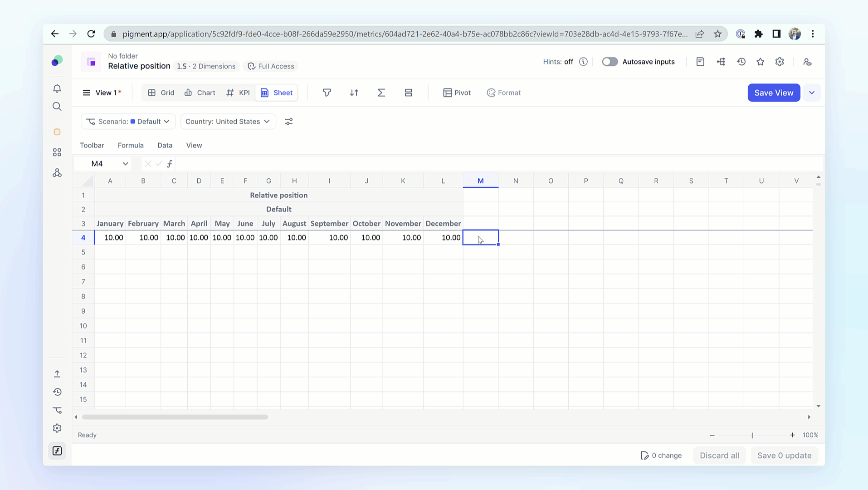Click the insert function icon in formula bar
The image size is (868, 490).
tap(170, 164)
